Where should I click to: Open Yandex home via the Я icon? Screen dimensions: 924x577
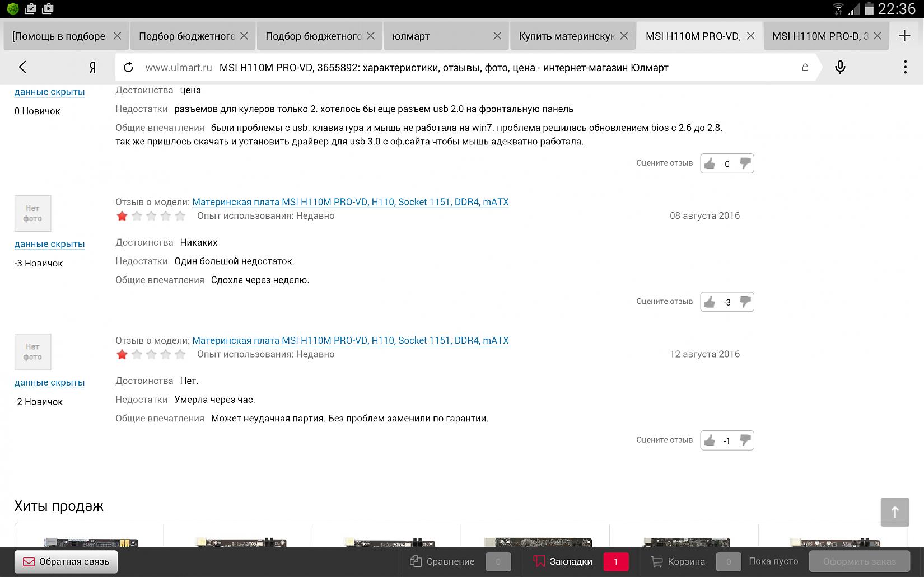click(x=92, y=67)
